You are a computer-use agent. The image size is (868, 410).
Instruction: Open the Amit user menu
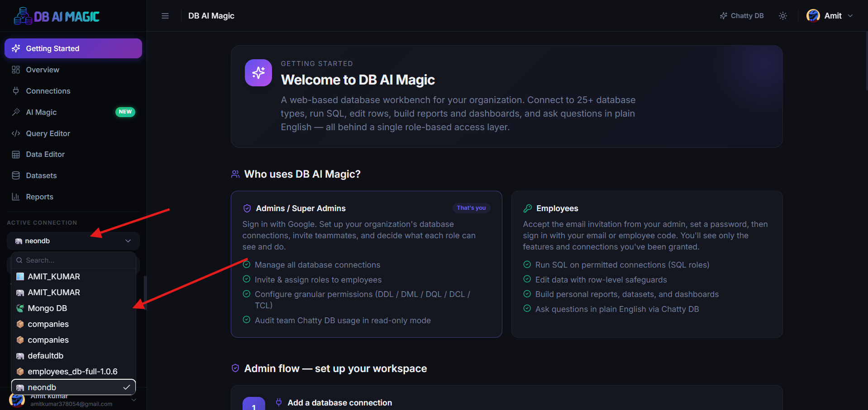[830, 16]
